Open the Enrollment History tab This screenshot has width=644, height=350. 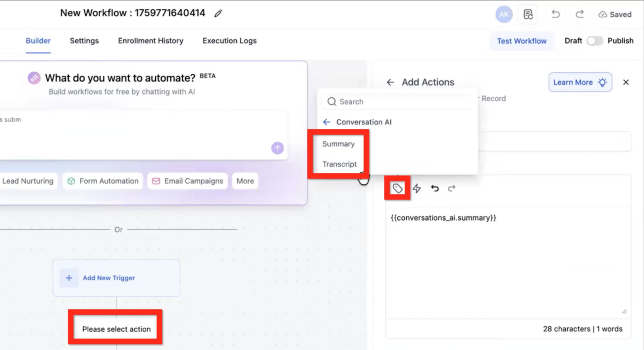(x=151, y=41)
